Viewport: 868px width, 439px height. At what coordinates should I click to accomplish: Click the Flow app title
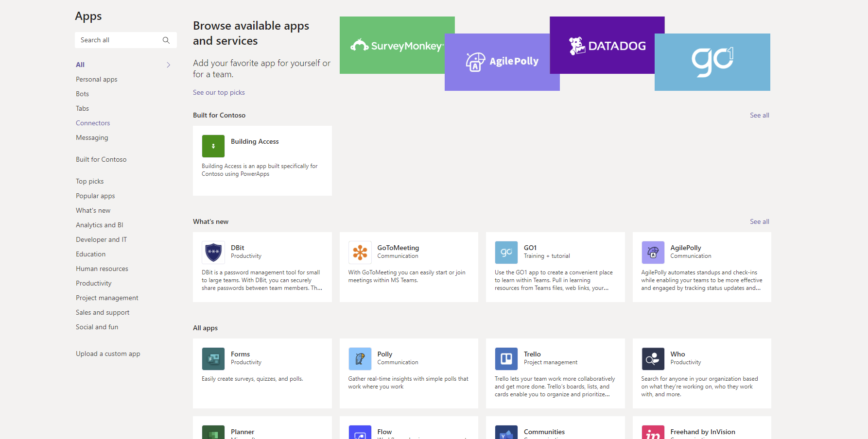point(384,432)
